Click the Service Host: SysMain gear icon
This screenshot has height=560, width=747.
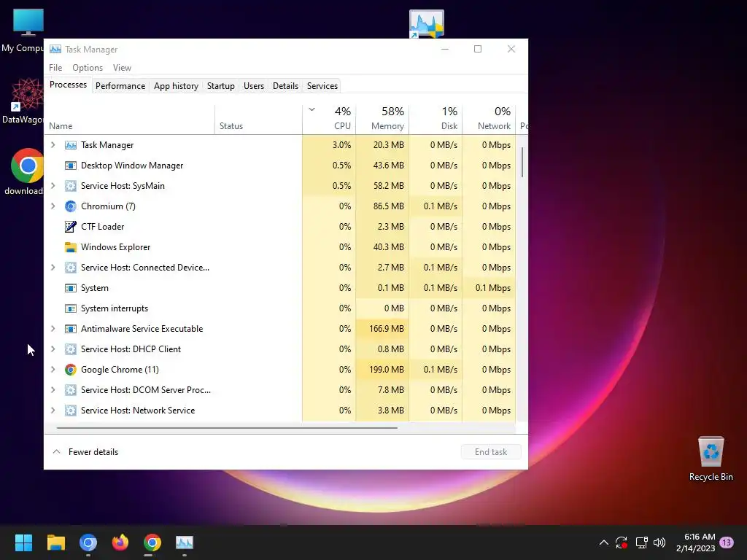(71, 186)
